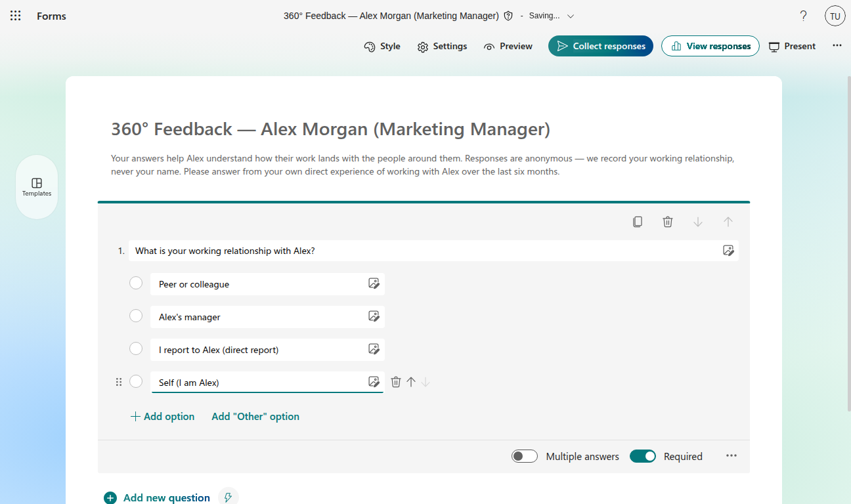
Task: Add image to 'Peer or colleague' option
Action: (374, 283)
